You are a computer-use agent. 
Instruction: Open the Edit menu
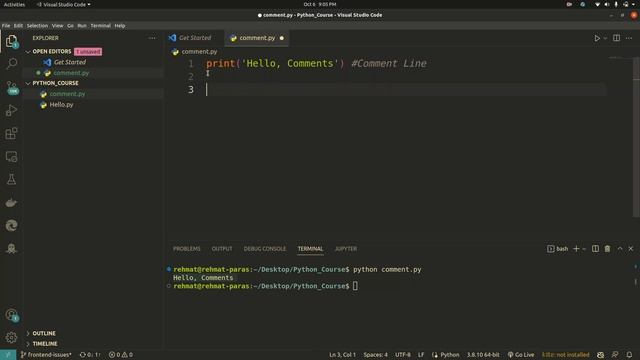point(18,26)
